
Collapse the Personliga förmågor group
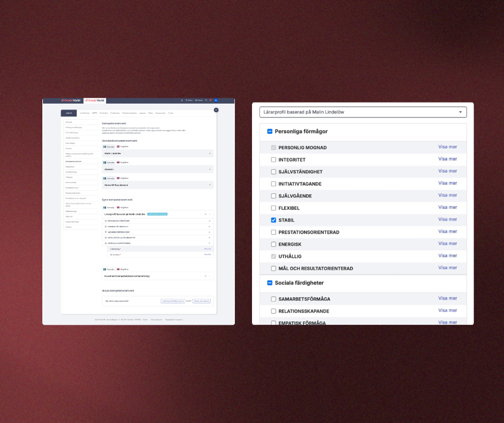(x=270, y=132)
